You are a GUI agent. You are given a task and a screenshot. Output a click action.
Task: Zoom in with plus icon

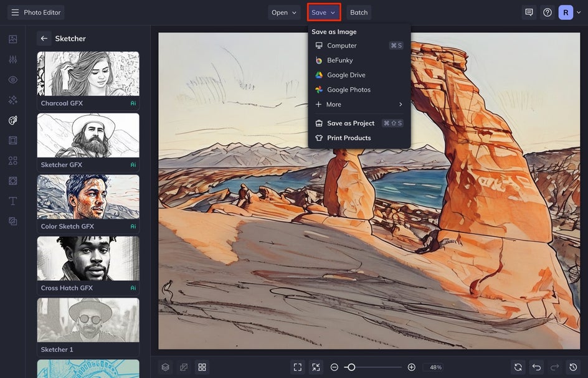[x=411, y=367]
